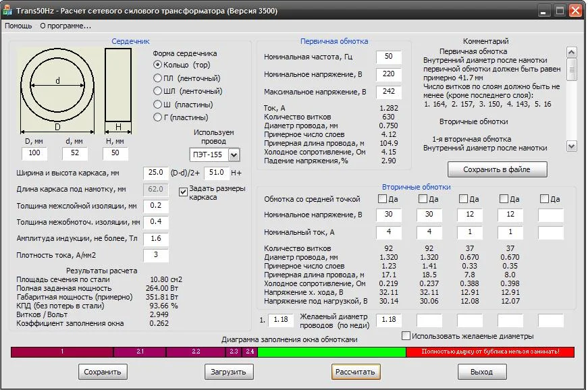Click the Trans50Hz app icon in title bar
This screenshot has height=390, width=588.
point(9,11)
